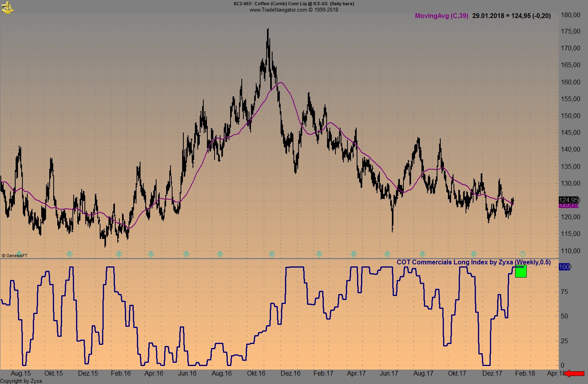The height and width of the screenshot is (384, 588).
Task: Click the 170,00 price axis label
Action: click(x=571, y=48)
